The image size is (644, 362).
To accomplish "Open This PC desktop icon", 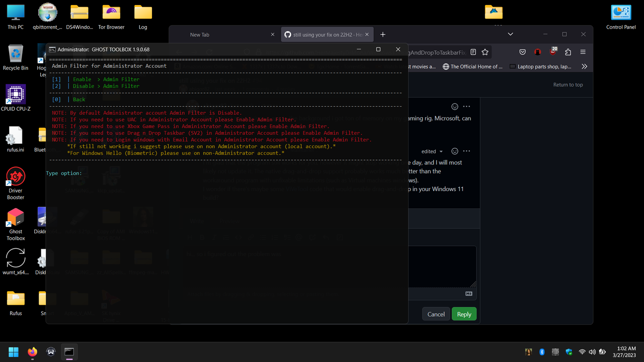I will click(x=16, y=17).
